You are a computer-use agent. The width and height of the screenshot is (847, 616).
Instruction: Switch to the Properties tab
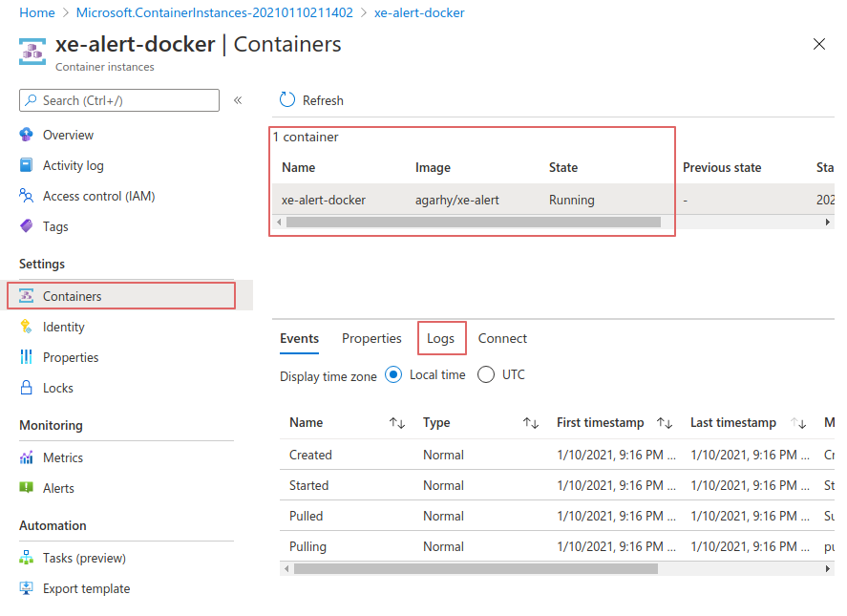[371, 338]
